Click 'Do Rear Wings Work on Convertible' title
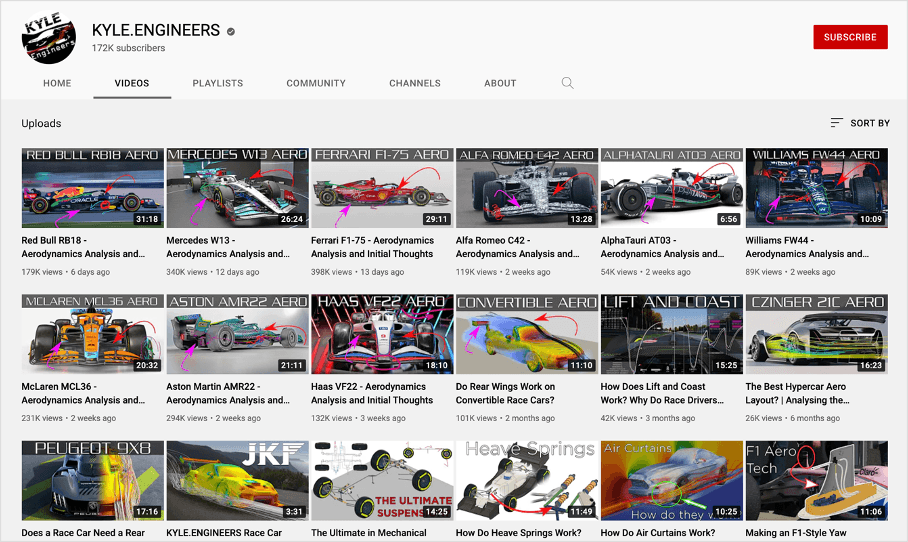The height and width of the screenshot is (542, 908). (506, 393)
